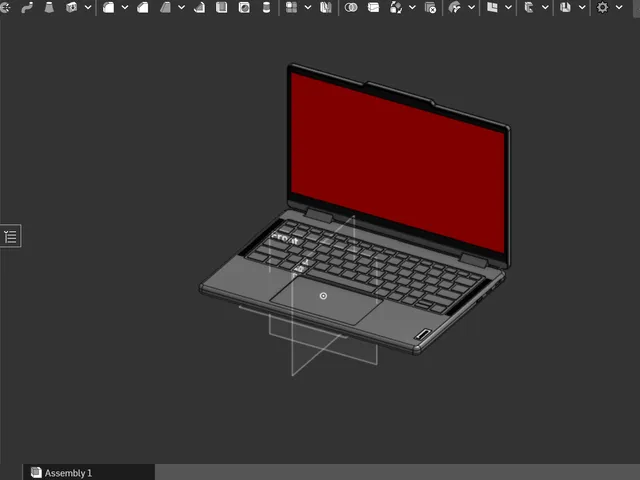Select the Draft tool
This screenshot has height=480, width=640.
pos(165,7)
